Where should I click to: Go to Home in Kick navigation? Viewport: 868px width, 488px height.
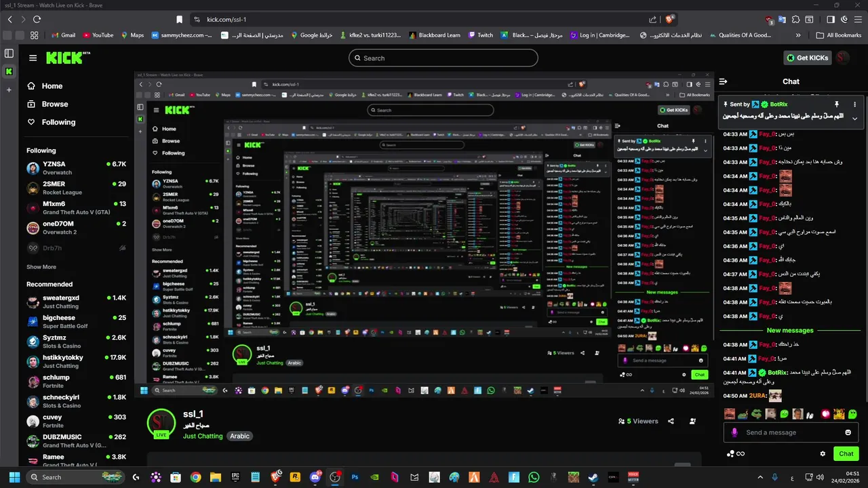45,86
